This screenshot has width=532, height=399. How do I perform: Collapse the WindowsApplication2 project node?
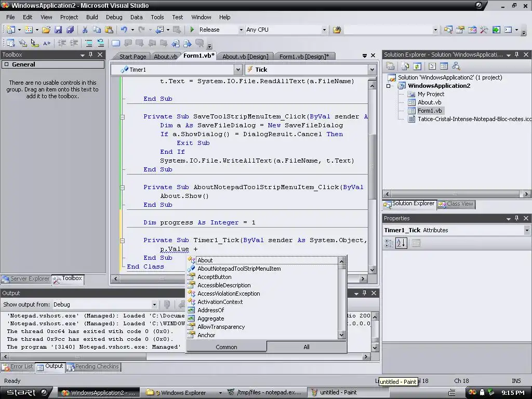[x=389, y=86]
